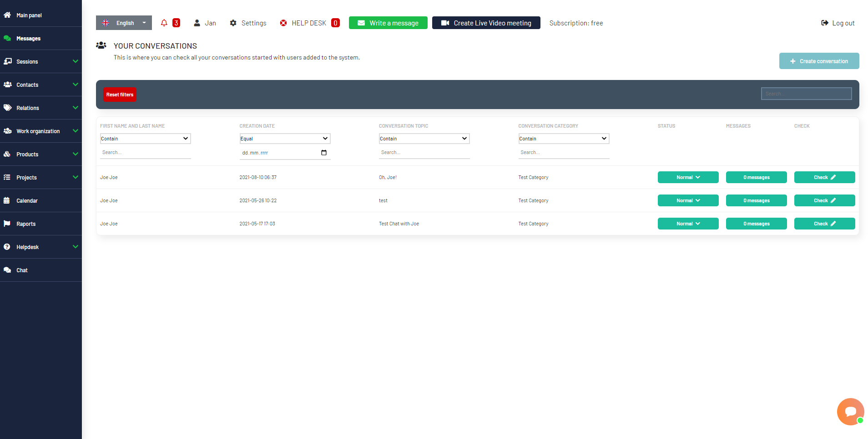Open the Projects section
868x439 pixels.
click(26, 177)
